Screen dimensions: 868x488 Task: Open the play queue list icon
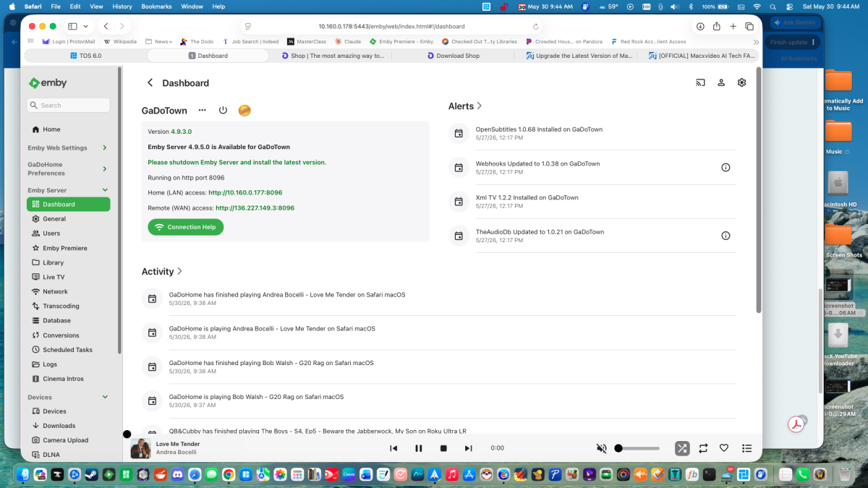(747, 448)
